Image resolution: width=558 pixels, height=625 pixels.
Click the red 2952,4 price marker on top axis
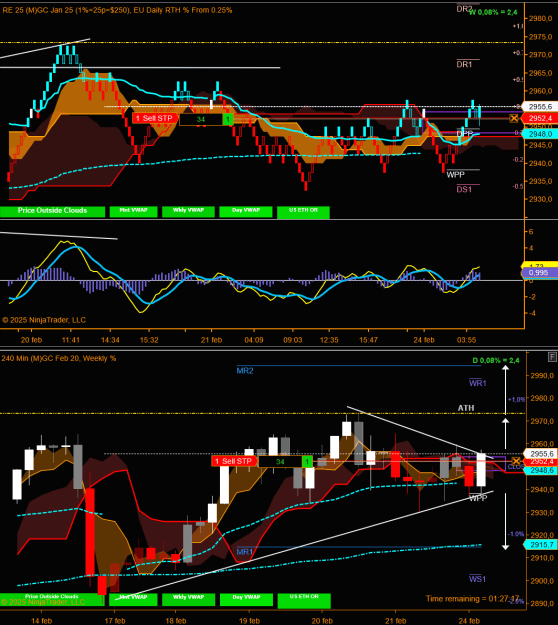(x=540, y=118)
